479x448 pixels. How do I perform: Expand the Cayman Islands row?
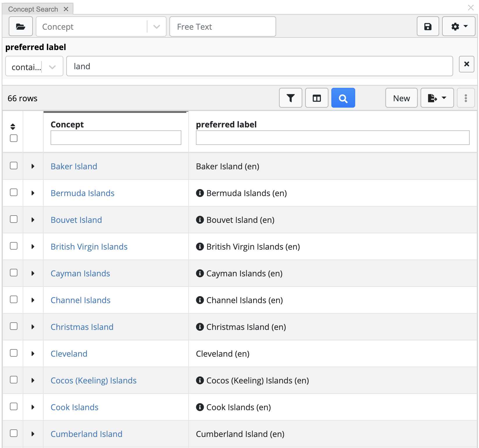click(x=33, y=273)
